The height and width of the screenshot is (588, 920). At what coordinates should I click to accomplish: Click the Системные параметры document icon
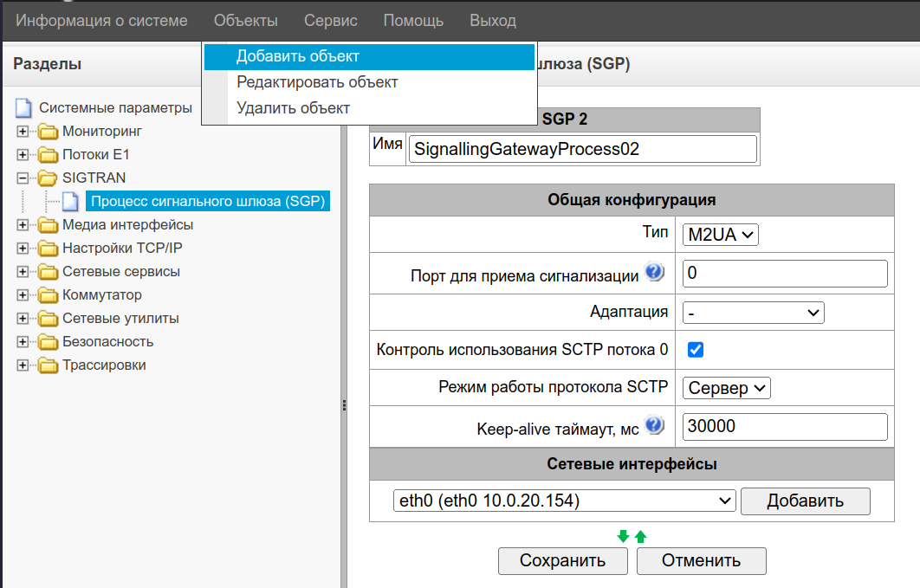point(23,108)
